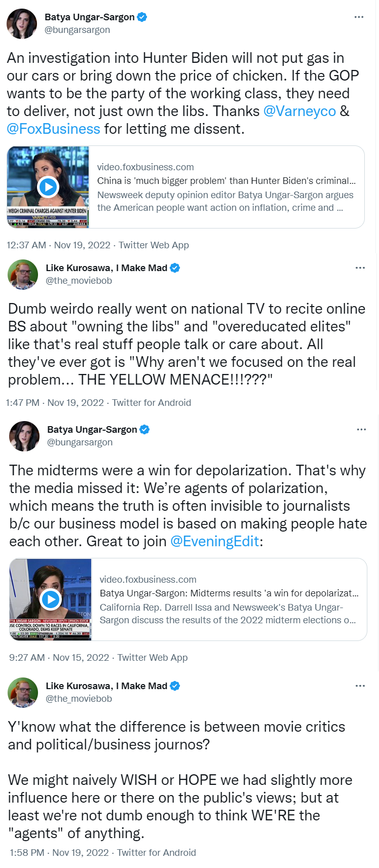Play the midterms depolarization video

(x=51, y=599)
